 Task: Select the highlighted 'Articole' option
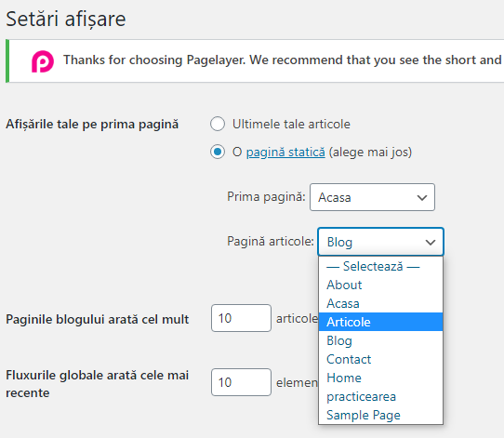coord(380,322)
